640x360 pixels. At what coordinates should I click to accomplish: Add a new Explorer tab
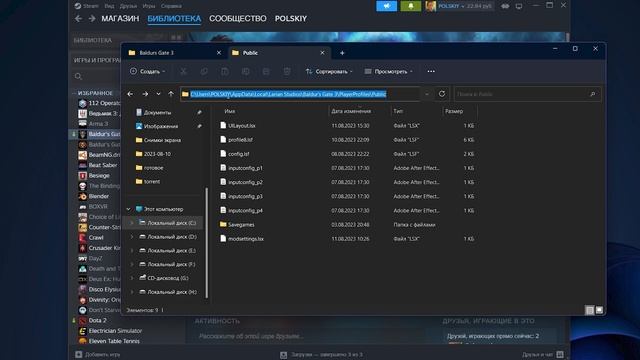[x=342, y=53]
